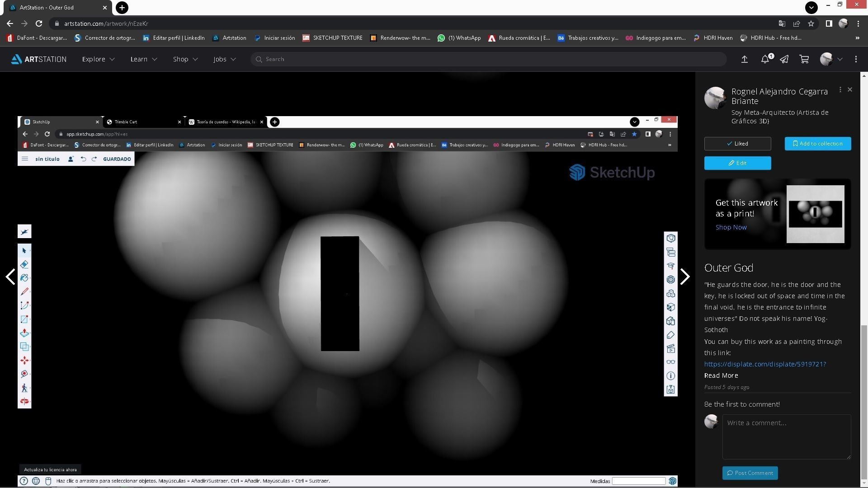Toggle the Liked button off
Viewport: 868px width, 488px height.
click(737, 144)
